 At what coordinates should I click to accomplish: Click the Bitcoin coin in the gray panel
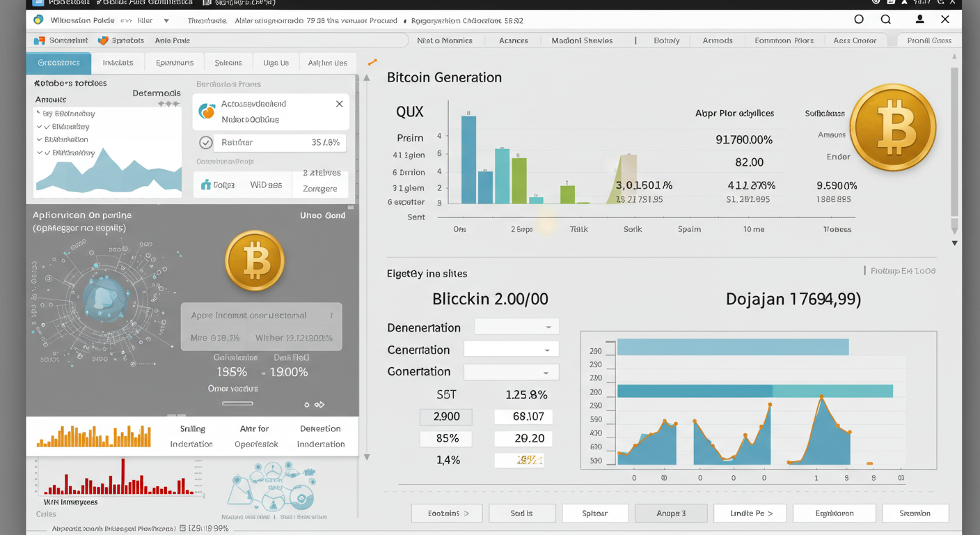[255, 261]
